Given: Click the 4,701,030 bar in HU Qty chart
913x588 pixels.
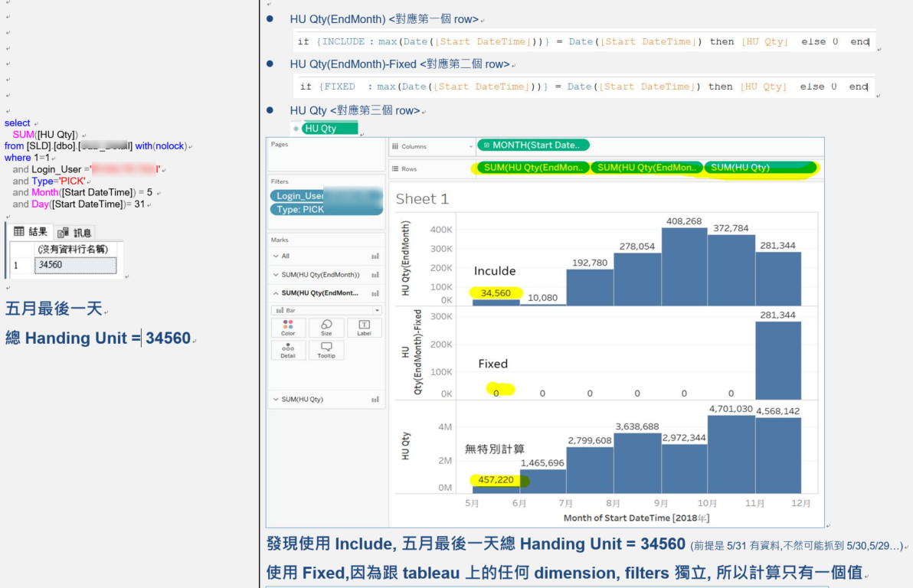Looking at the screenshot, I should (x=731, y=454).
